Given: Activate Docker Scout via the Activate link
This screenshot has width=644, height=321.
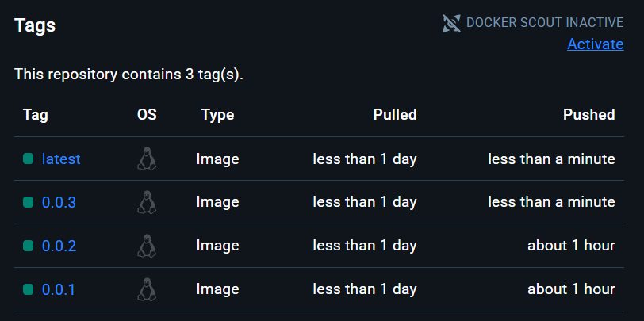Looking at the screenshot, I should pos(595,44).
